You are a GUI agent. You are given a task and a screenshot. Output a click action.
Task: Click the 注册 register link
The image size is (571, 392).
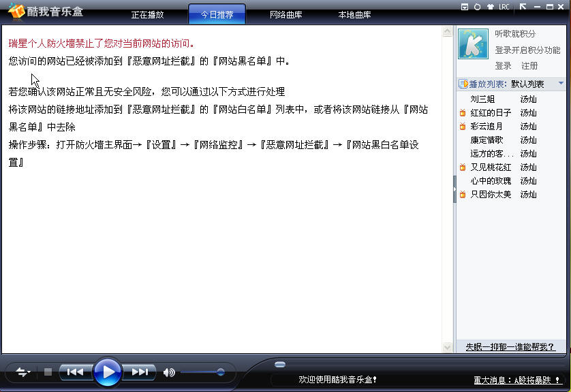pos(529,66)
